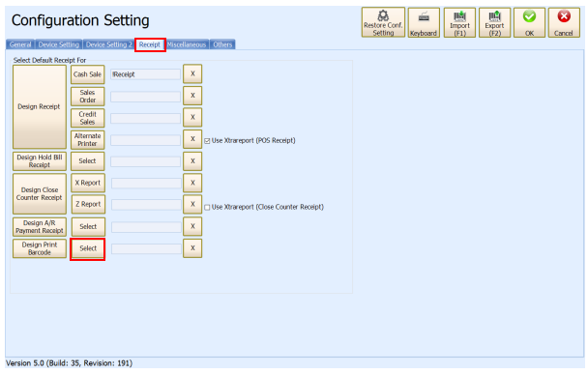Toggle Use Xtrareport (POS Receipt) checkbox

[x=207, y=141]
